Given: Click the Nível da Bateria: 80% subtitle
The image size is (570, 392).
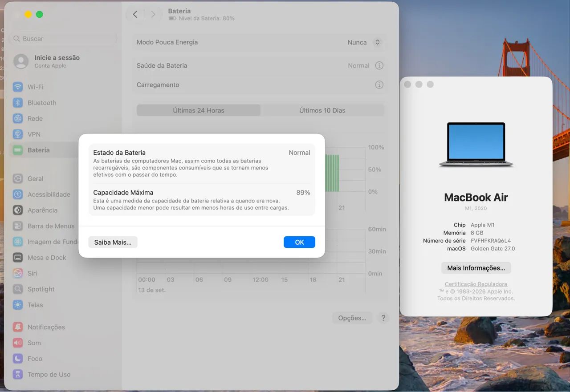Looking at the screenshot, I should [207, 19].
